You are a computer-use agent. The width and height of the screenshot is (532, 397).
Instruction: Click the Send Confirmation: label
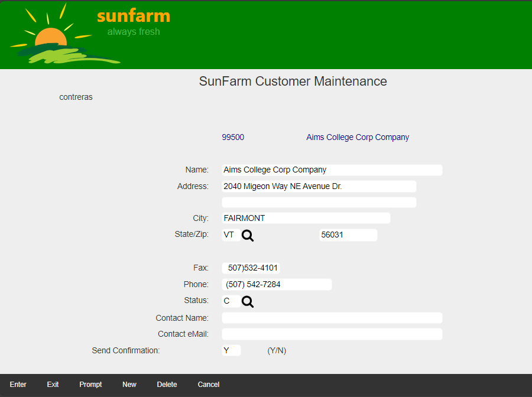125,350
